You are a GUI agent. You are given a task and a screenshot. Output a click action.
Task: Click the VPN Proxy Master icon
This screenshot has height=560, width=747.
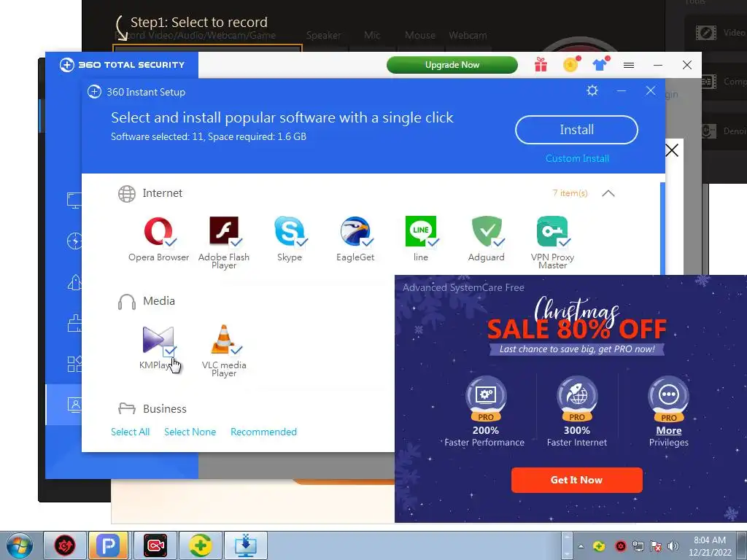pyautogui.click(x=552, y=231)
